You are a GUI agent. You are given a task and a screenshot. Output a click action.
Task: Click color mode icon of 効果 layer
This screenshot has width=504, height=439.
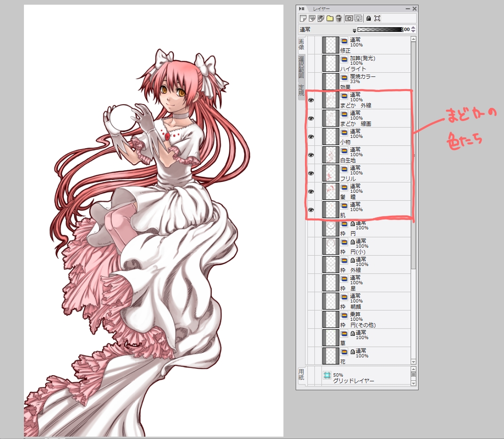click(x=344, y=77)
